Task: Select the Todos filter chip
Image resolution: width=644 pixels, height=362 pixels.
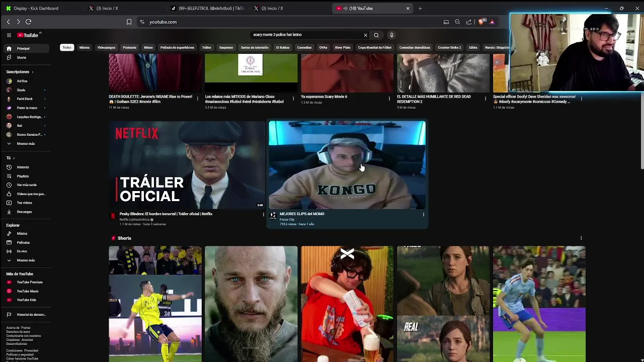Action: click(x=67, y=47)
